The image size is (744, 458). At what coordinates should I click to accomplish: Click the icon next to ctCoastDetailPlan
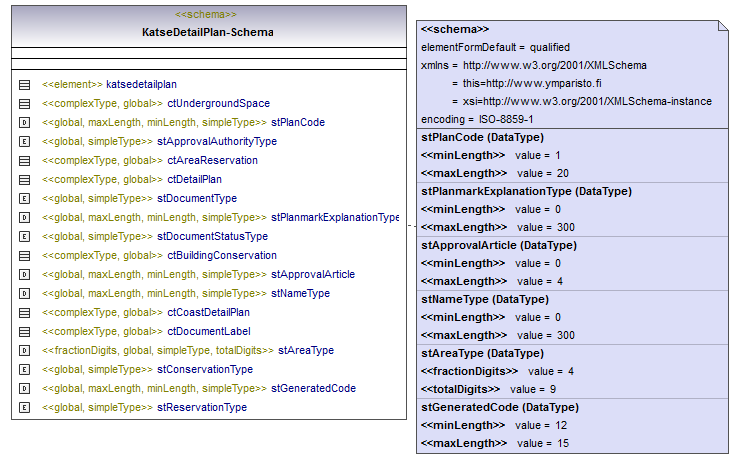[x=24, y=313]
